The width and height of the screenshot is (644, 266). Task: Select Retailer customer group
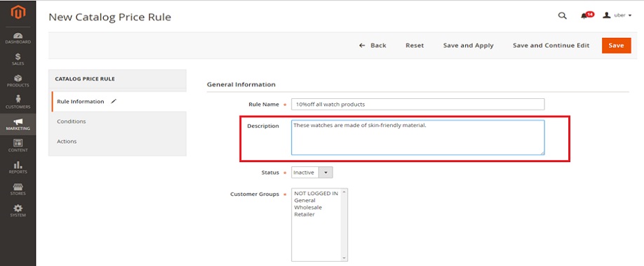click(x=304, y=214)
